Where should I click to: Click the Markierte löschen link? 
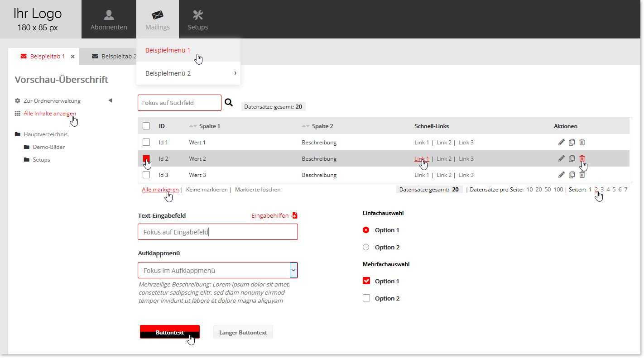(x=258, y=190)
